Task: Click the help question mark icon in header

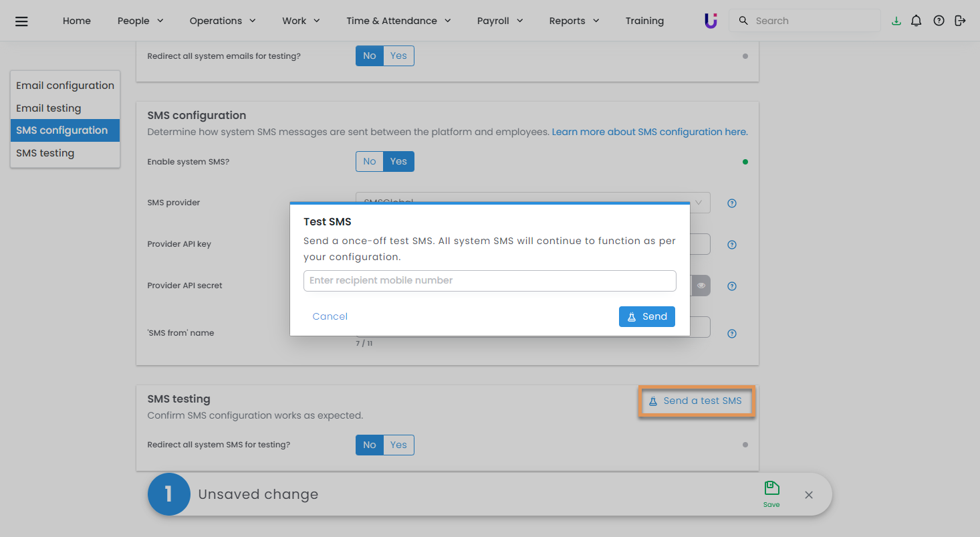Action: click(x=939, y=21)
